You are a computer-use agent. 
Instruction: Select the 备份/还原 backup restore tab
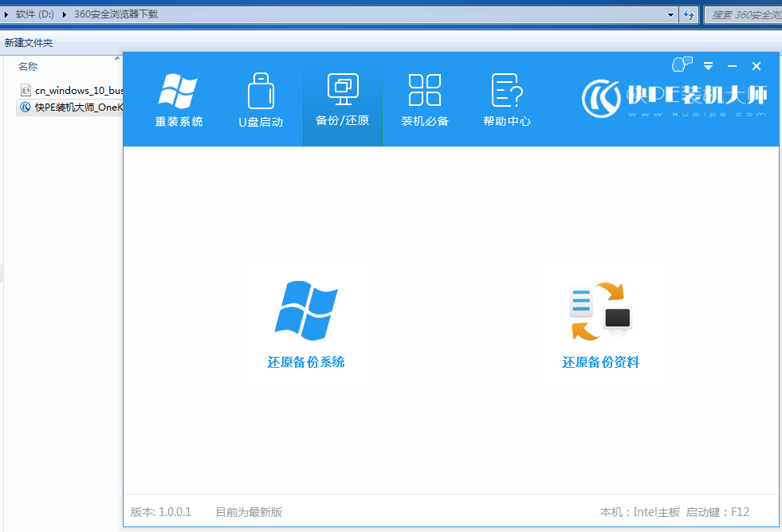343,100
